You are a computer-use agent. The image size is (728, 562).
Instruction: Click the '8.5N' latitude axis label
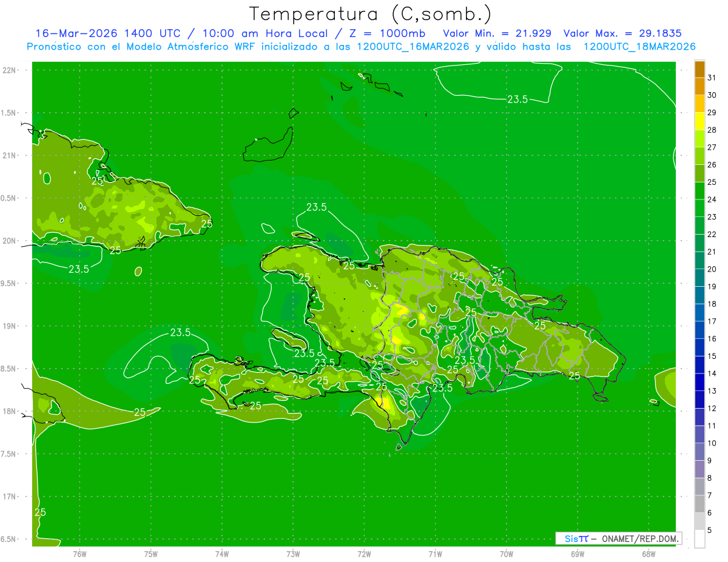(x=9, y=369)
